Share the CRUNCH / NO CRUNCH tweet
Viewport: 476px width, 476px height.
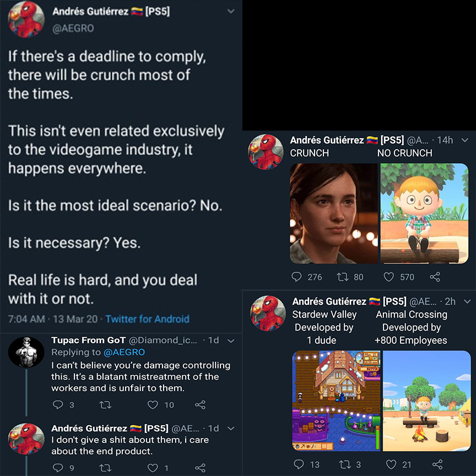pos(435,277)
